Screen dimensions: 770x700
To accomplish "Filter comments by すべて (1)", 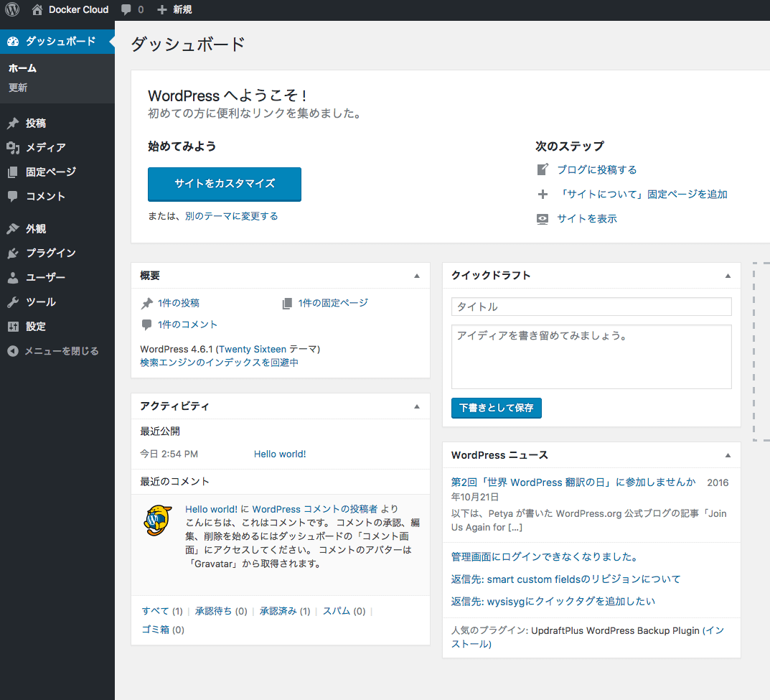I will coord(162,611).
